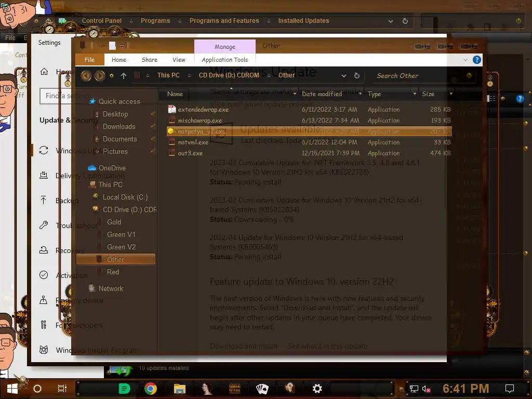Open Google Chrome from taskbar

pos(151,389)
